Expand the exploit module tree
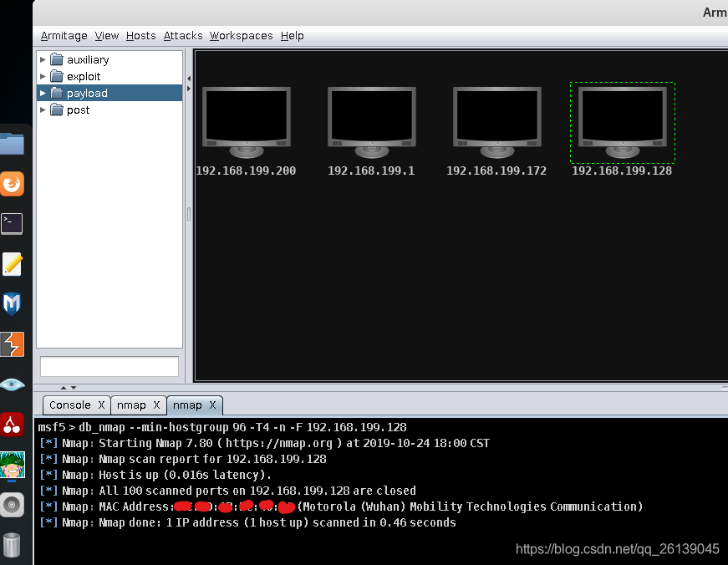This screenshot has width=728, height=565. coord(43,76)
